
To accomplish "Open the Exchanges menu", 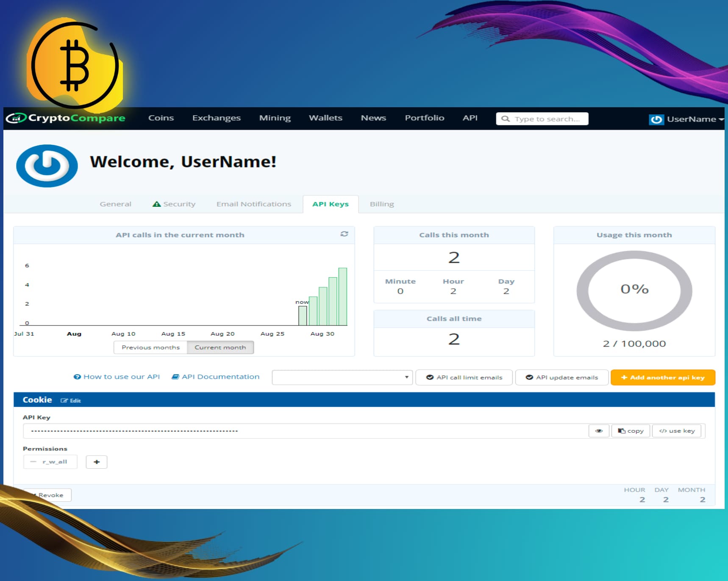I will click(x=216, y=118).
